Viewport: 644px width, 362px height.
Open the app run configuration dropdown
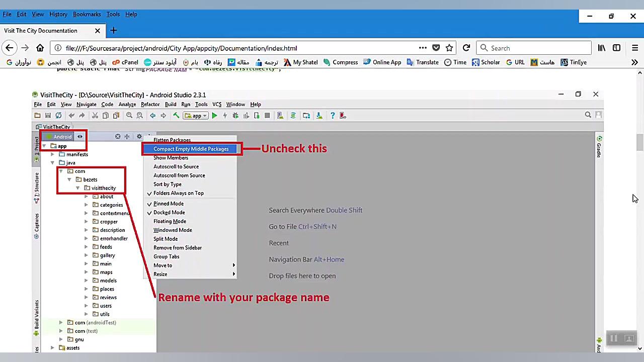pos(196,116)
